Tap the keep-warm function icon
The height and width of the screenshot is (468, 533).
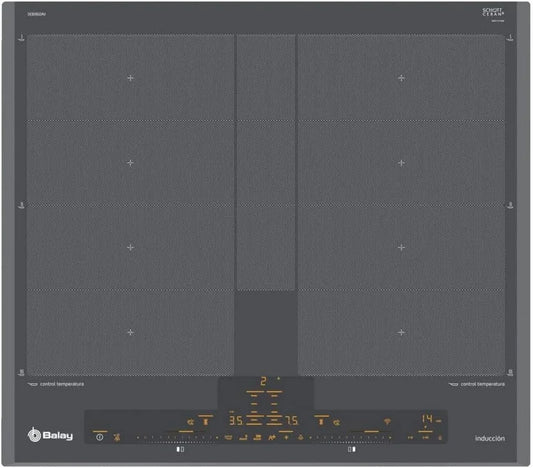click(257, 437)
